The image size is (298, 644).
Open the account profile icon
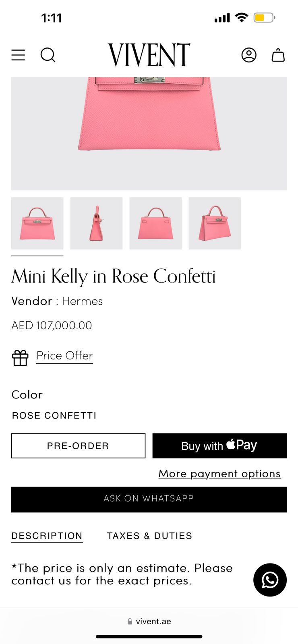tap(249, 55)
